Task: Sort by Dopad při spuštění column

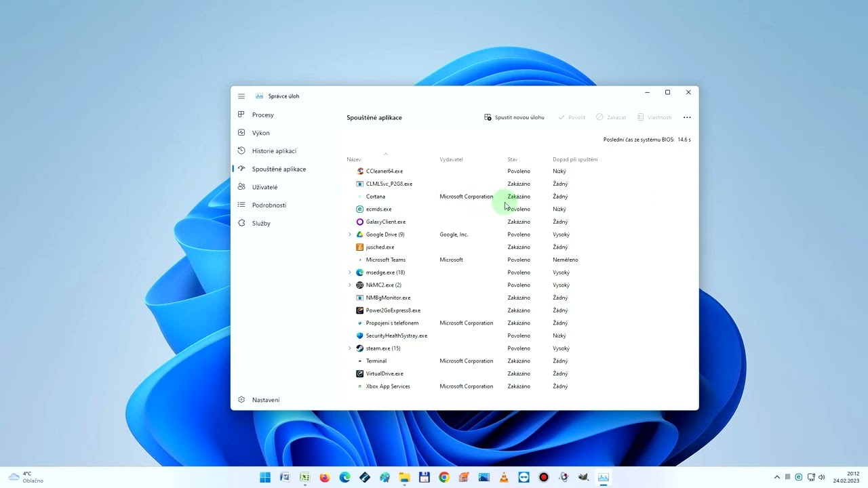Action: click(x=575, y=159)
